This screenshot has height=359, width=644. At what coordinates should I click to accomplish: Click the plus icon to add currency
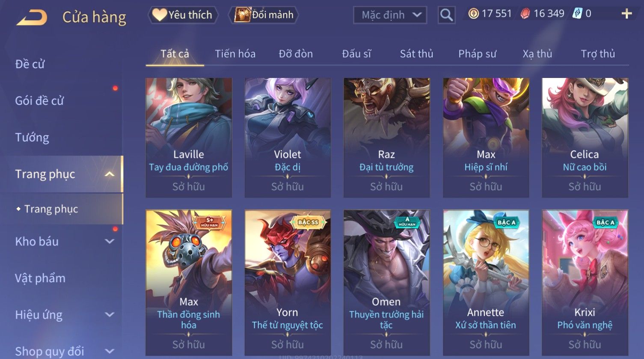pos(626,14)
